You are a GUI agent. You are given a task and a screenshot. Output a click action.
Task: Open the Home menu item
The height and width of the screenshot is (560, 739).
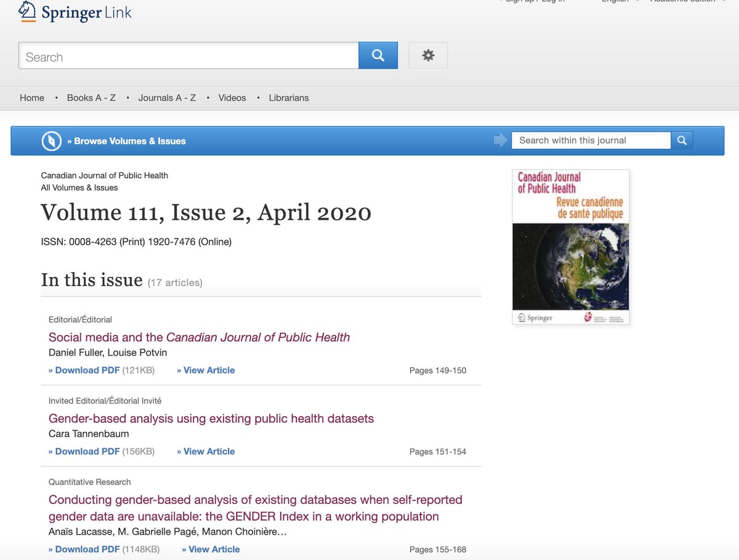tap(32, 98)
